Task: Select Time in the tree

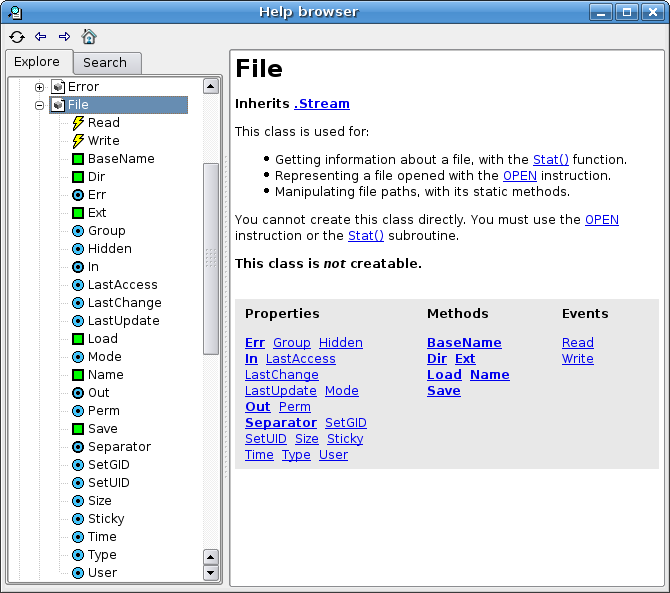Action: click(102, 537)
